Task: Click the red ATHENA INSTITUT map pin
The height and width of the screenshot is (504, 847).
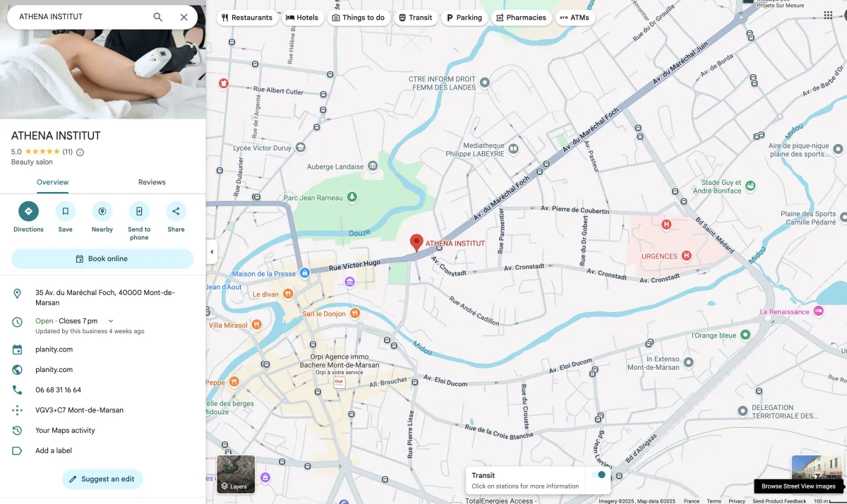Action: coord(416,242)
